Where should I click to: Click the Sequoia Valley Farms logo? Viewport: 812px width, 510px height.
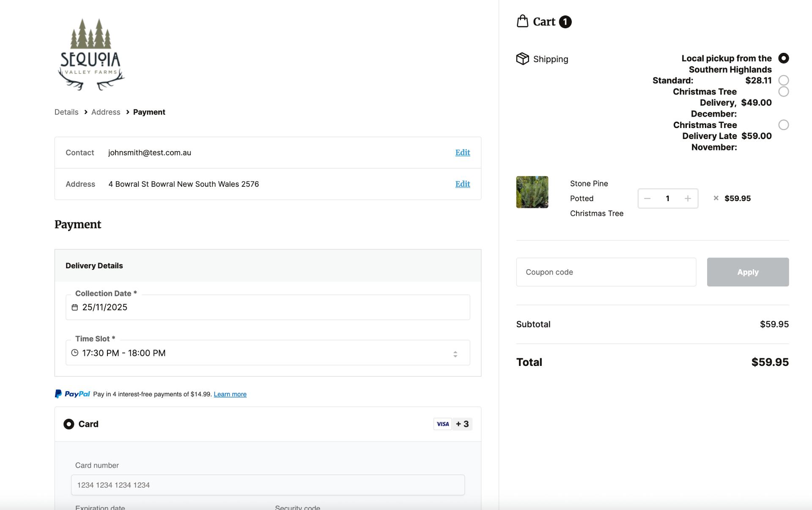91,55
